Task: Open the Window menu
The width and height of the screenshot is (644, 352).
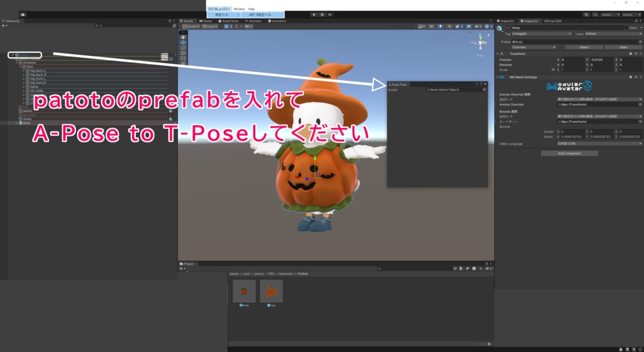Action: click(x=239, y=9)
